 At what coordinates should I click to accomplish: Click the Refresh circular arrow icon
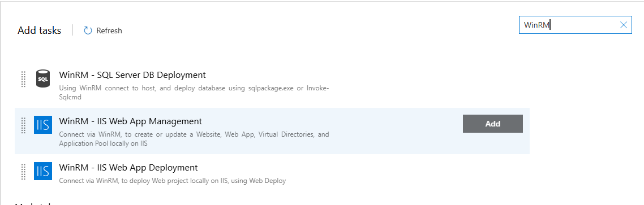(88, 30)
